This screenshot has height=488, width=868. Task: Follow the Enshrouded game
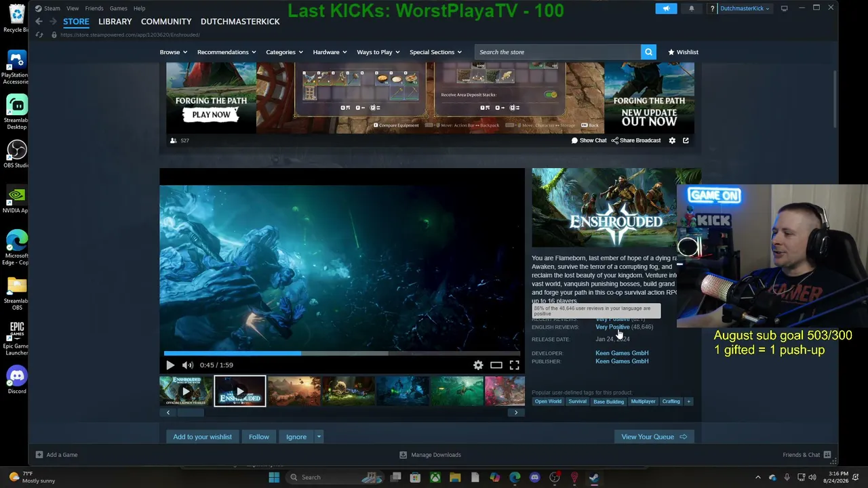click(259, 437)
